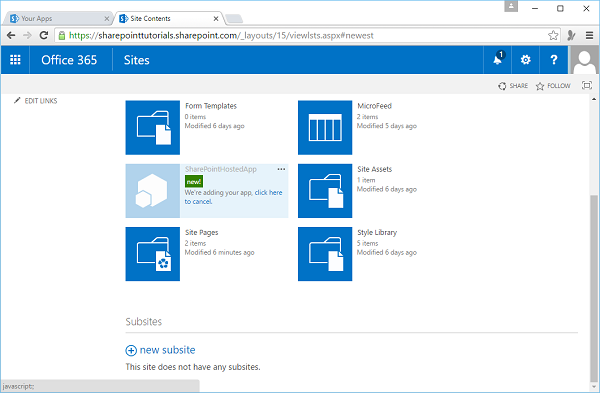Open the MicroFeed list tile icon
The image size is (600, 393).
[x=325, y=127]
